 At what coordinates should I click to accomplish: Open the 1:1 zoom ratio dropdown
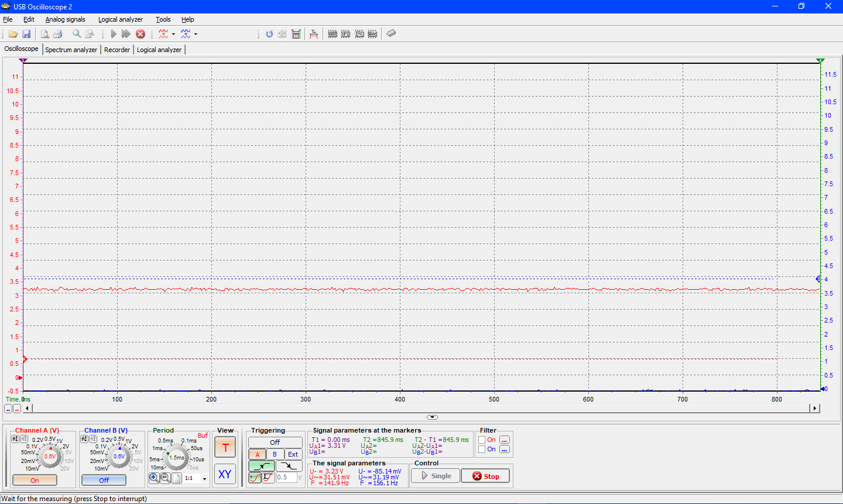click(x=204, y=479)
